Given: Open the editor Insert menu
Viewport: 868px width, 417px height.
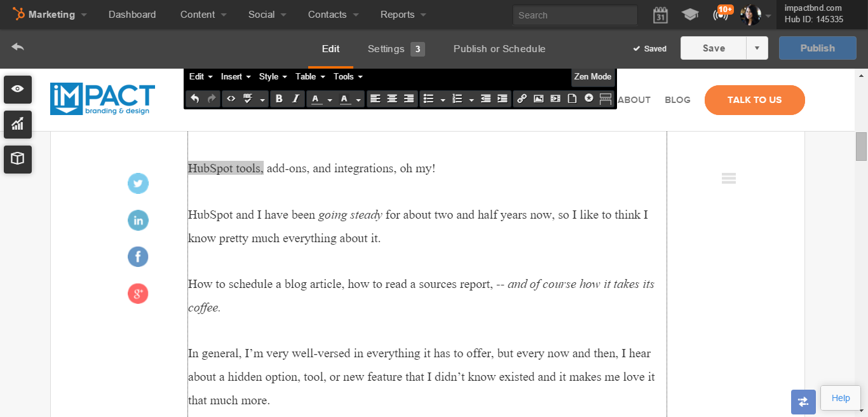Looking at the screenshot, I should (x=236, y=76).
